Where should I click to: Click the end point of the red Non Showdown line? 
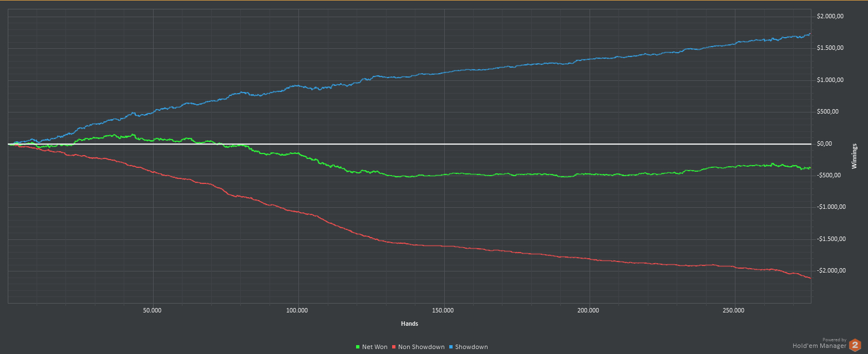[810, 278]
